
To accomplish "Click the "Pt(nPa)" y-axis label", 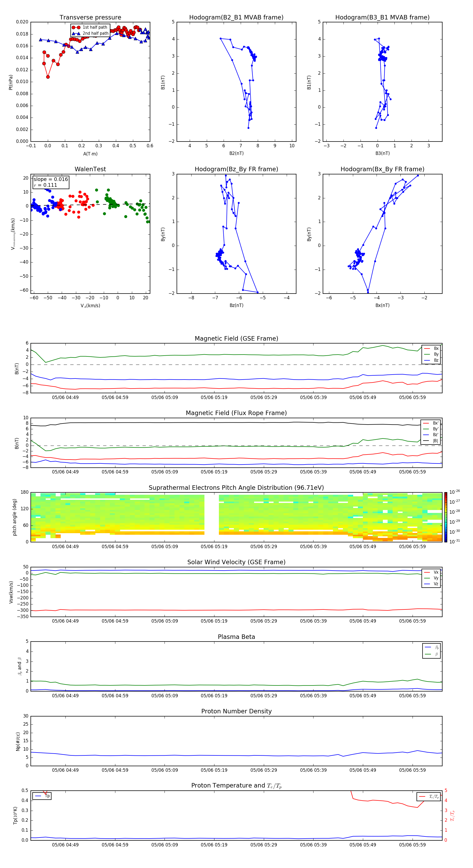I will (11, 82).
